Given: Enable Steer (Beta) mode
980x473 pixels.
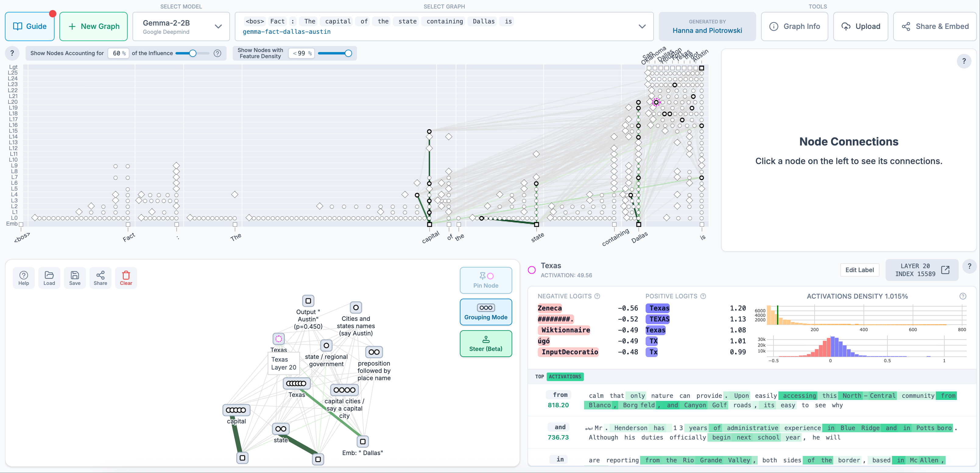Looking at the screenshot, I should coord(485,343).
